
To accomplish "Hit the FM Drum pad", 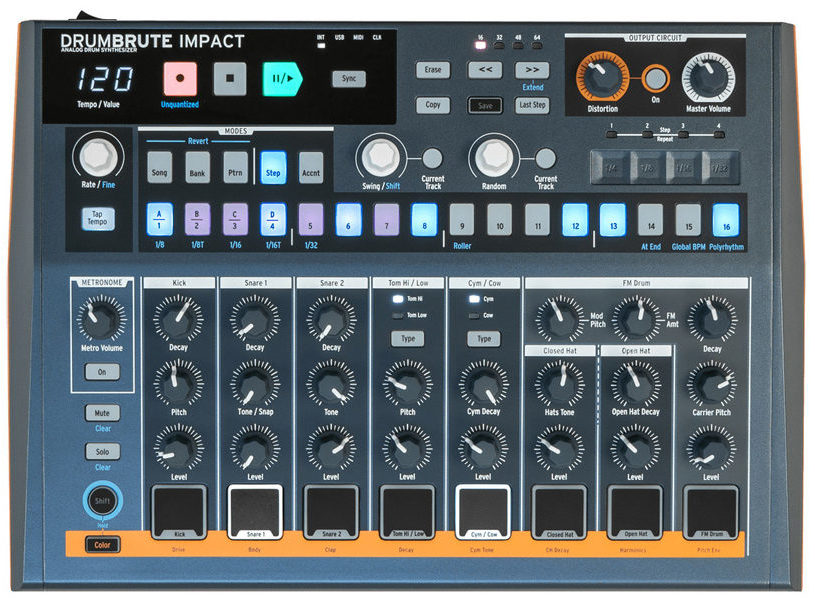I will (x=711, y=511).
